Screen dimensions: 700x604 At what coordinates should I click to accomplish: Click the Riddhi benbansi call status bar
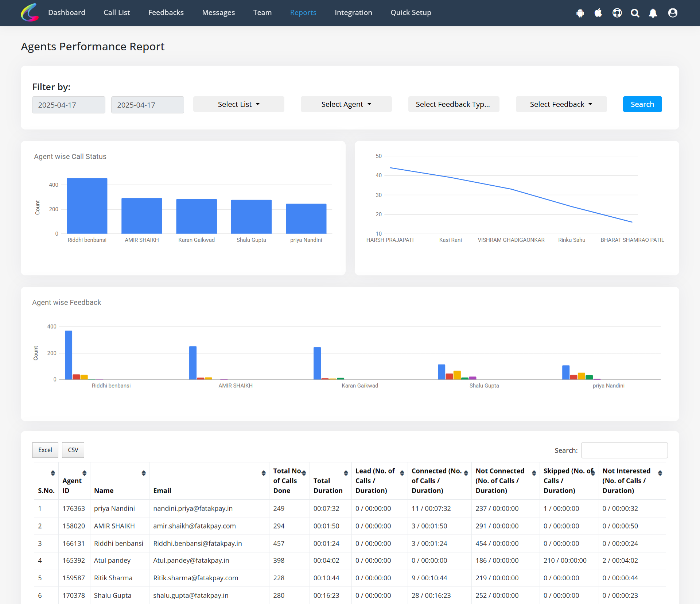[x=87, y=206]
